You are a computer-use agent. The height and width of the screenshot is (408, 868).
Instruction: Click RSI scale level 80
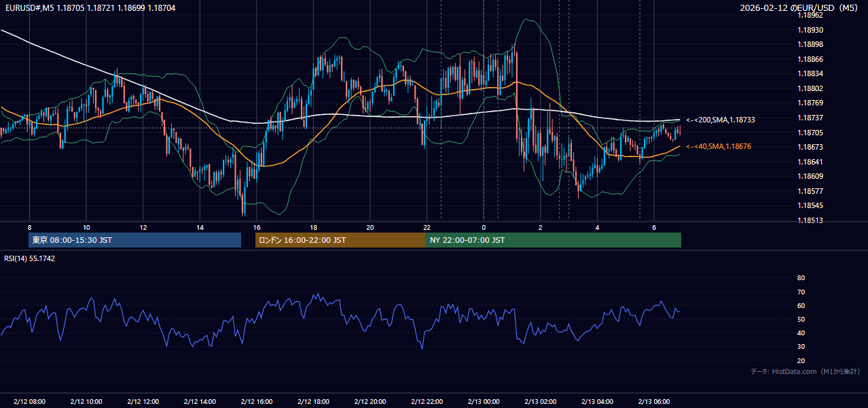click(x=801, y=278)
